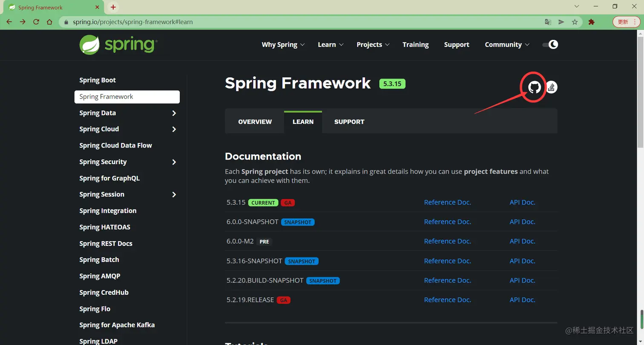Open API Doc. for 5.3.16-SNAPSHOT

tap(523, 261)
